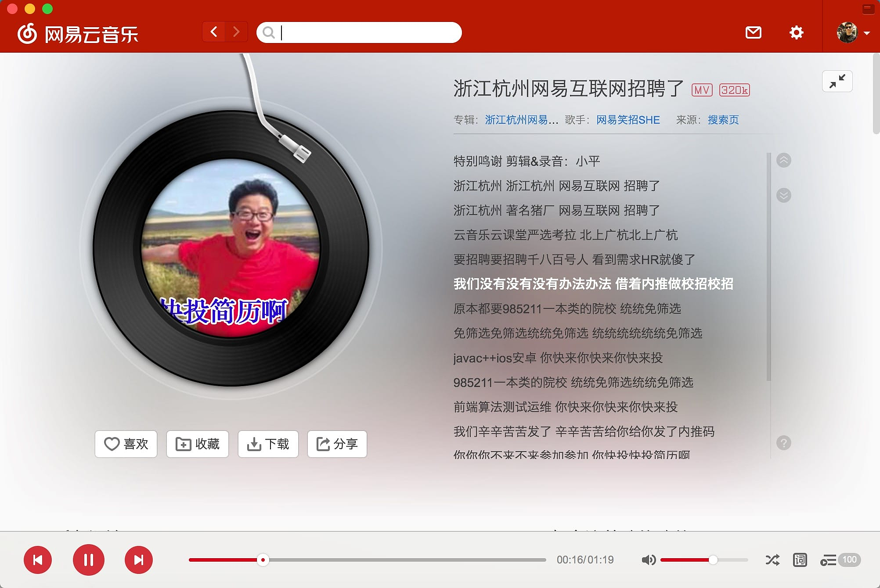Mute the volume speaker icon
Screen dimensions: 880x588
648,560
